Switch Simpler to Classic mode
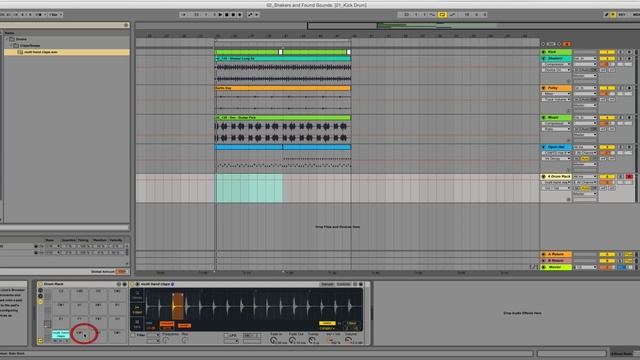The width and height of the screenshot is (640, 360). (x=137, y=296)
